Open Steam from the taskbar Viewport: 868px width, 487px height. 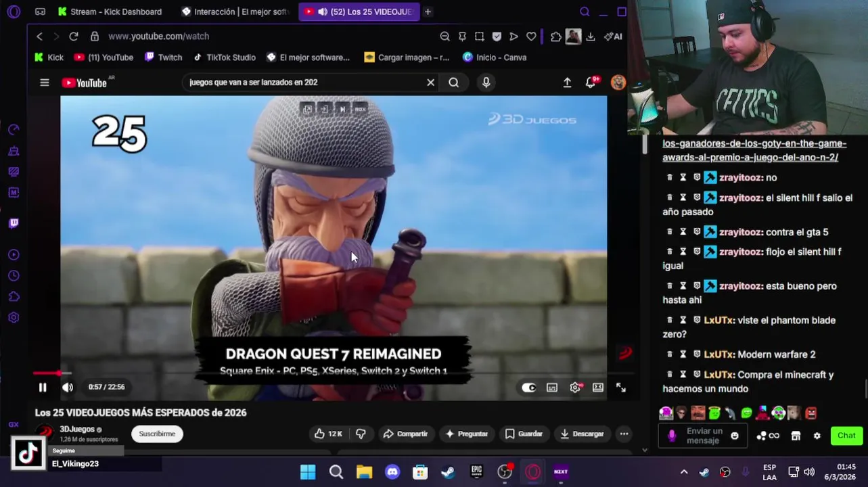click(x=448, y=472)
